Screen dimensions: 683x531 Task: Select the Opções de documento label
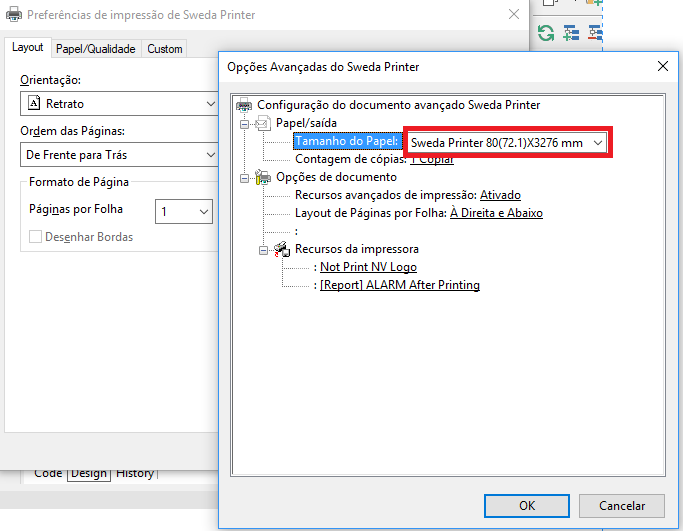[x=336, y=177]
